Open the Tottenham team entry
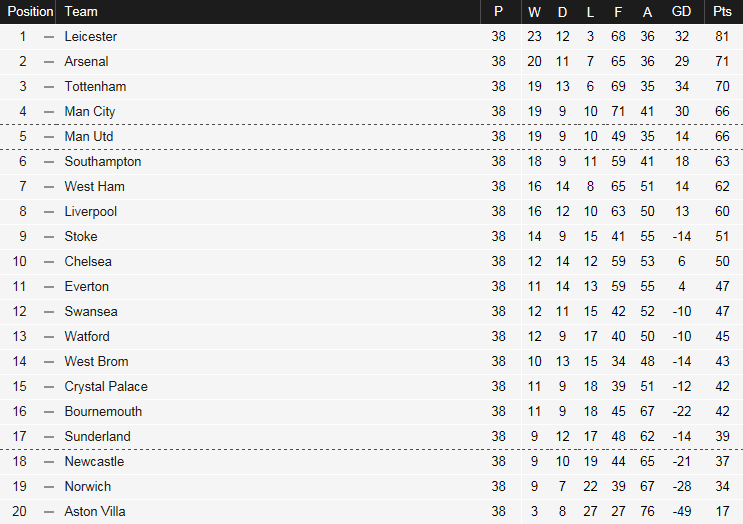This screenshot has width=743, height=524. (95, 86)
